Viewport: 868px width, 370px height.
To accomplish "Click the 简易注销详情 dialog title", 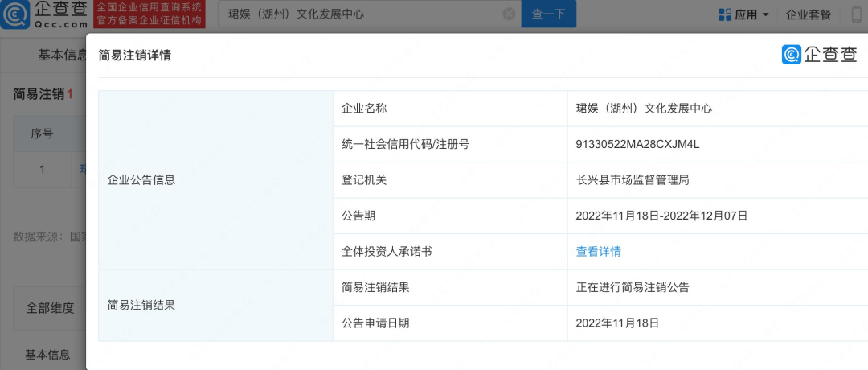I will (x=134, y=55).
